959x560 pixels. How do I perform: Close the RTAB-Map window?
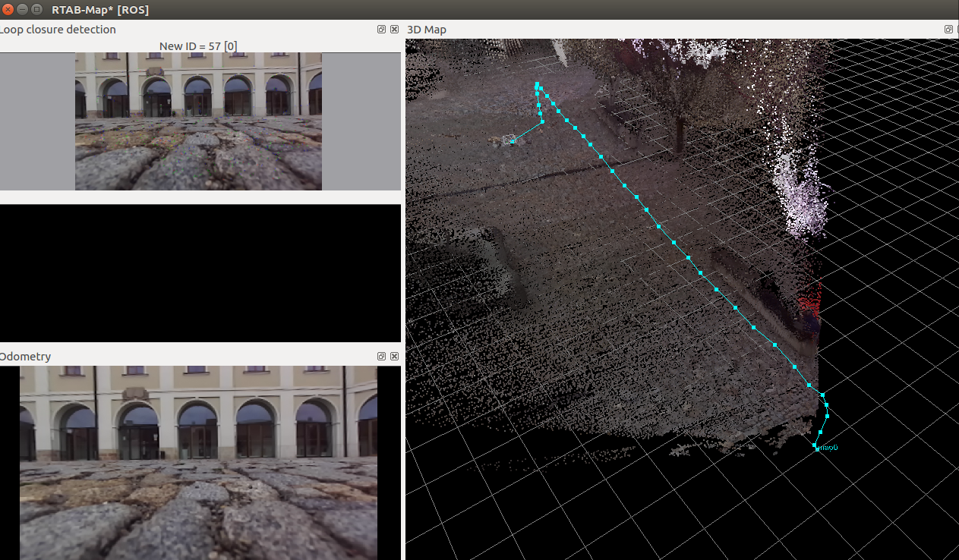pyautogui.click(x=8, y=9)
